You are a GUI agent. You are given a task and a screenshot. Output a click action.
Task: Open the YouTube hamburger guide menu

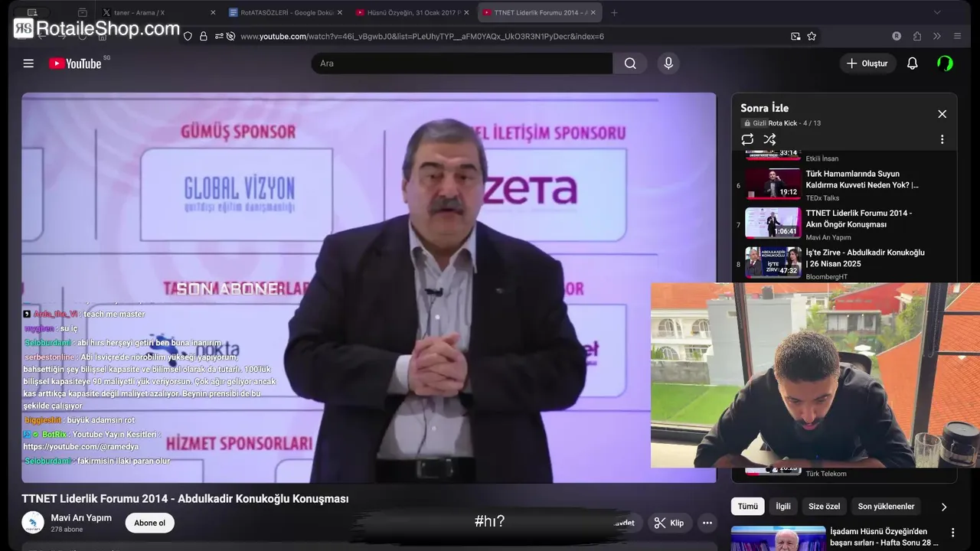coord(28,64)
